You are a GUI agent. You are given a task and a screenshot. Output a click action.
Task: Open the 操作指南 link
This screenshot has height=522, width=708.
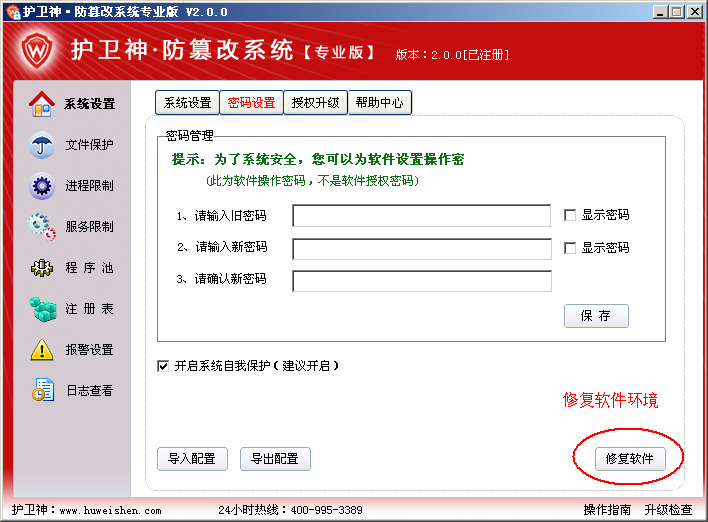607,510
